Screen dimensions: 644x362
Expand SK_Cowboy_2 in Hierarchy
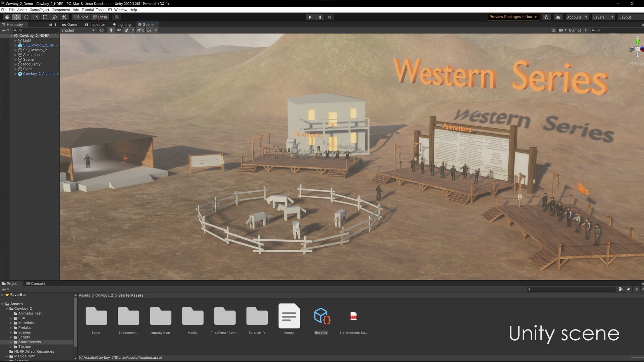(15, 50)
